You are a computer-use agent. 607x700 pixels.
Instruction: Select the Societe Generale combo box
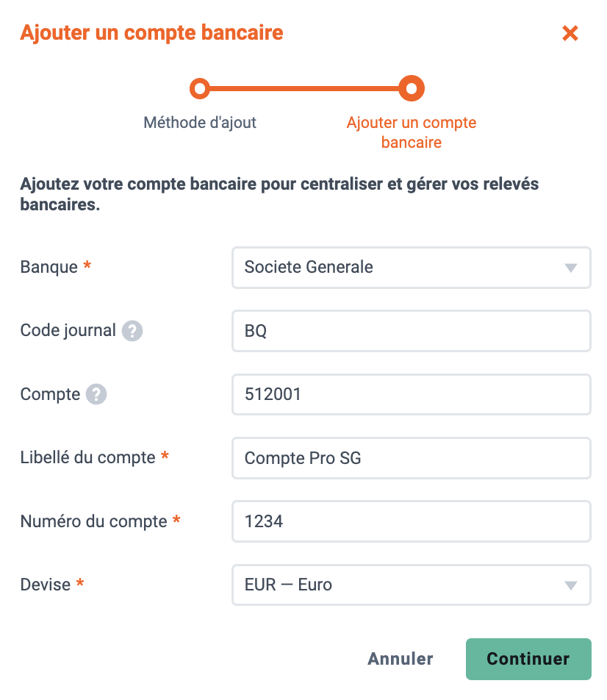[411, 268]
